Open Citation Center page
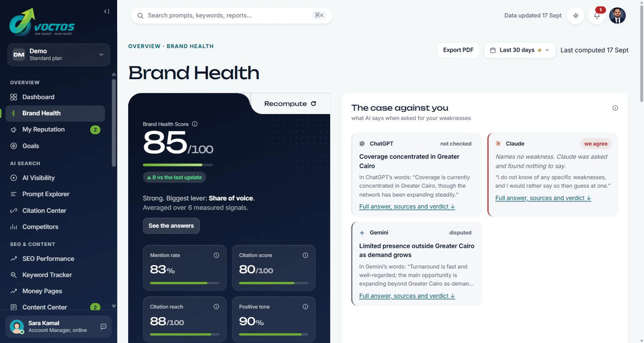 click(55, 210)
